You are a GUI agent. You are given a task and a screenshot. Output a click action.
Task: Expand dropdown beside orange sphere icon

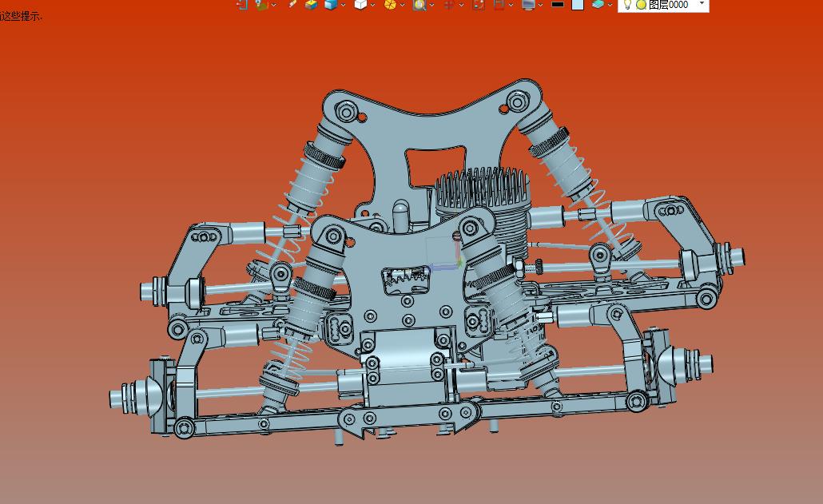pos(402,6)
